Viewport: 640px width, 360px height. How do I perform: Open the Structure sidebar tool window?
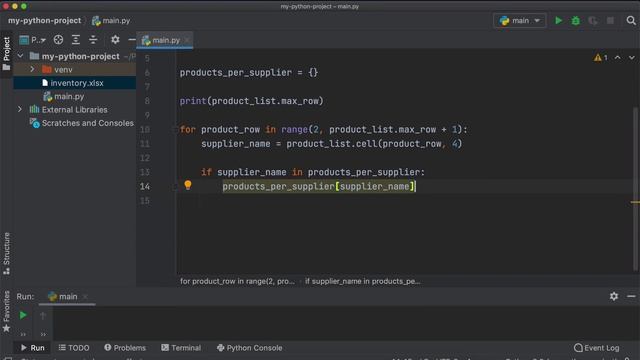click(7, 253)
